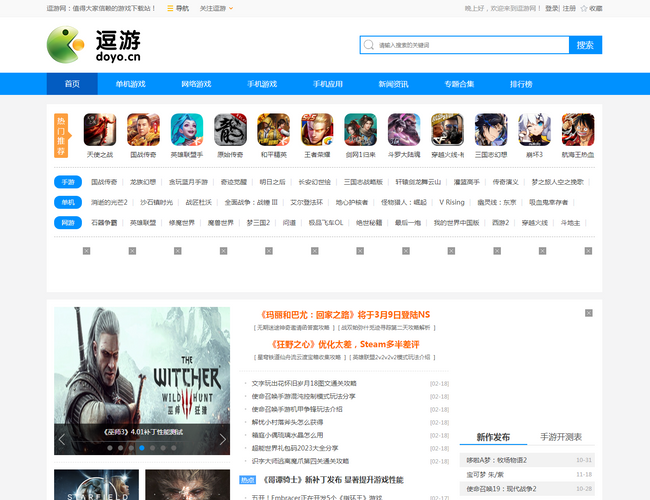Open the 崩坏3 game icon
This screenshot has height=500, width=650.
tap(535, 130)
